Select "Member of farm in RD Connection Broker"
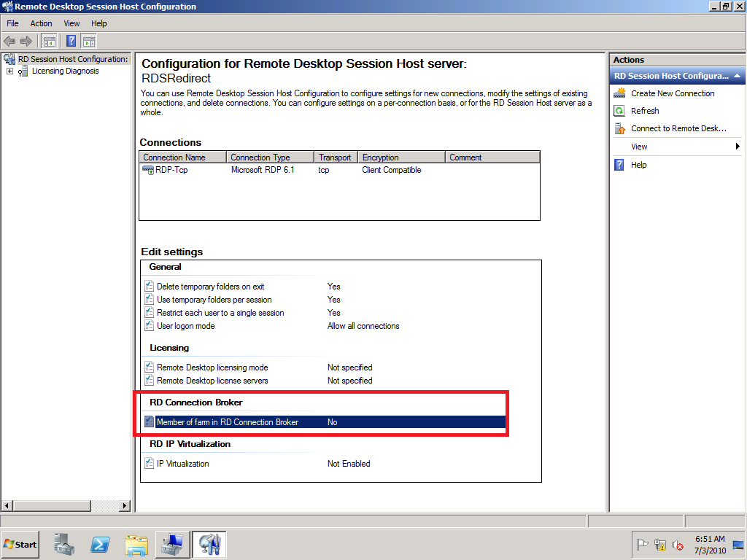 click(x=228, y=422)
